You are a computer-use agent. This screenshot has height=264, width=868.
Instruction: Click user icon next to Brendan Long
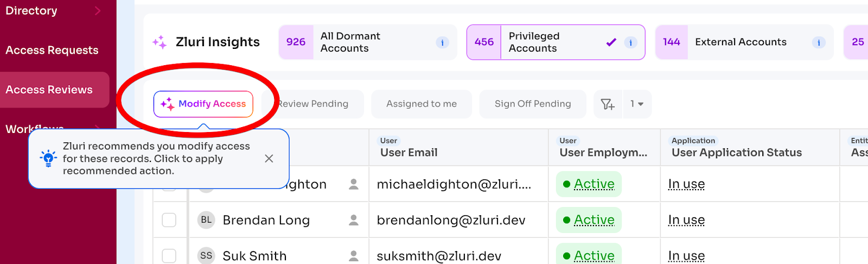pyautogui.click(x=354, y=220)
